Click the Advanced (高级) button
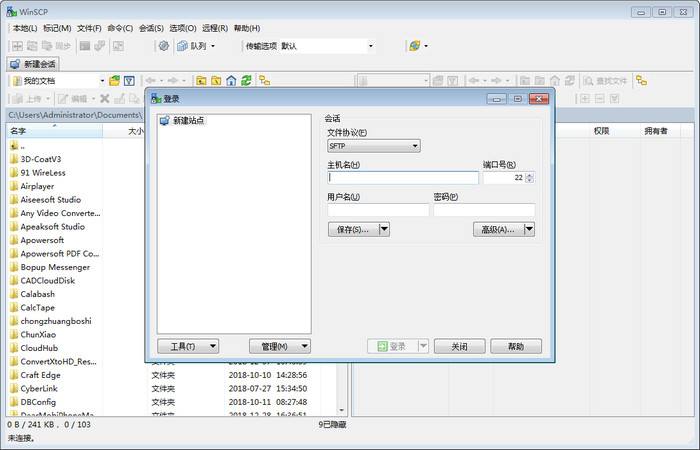700x450 pixels. [498, 229]
